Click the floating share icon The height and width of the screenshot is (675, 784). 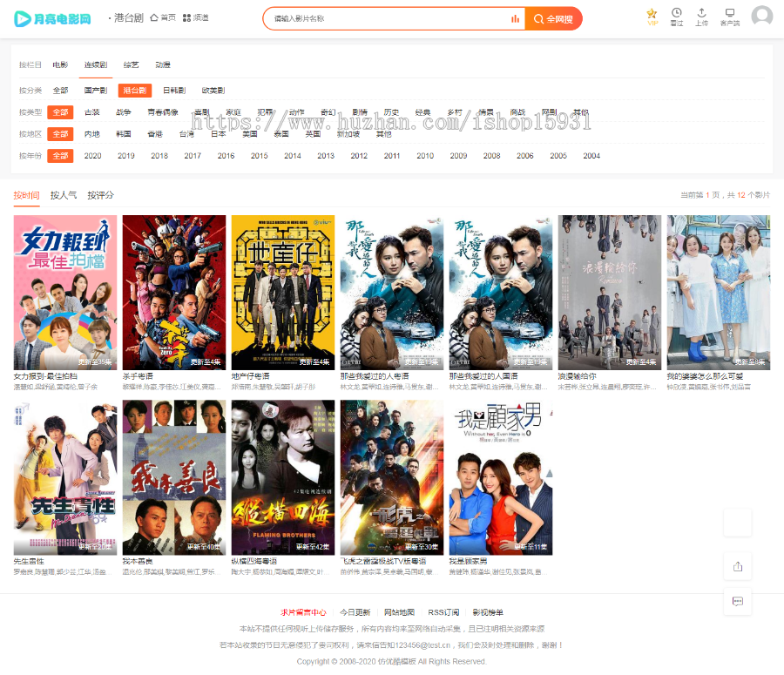tap(737, 566)
